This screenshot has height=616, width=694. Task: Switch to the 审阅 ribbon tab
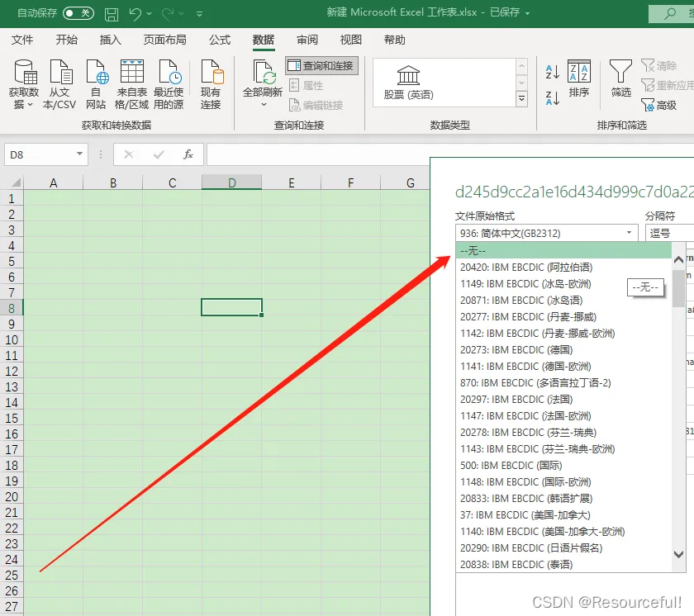[x=307, y=40]
